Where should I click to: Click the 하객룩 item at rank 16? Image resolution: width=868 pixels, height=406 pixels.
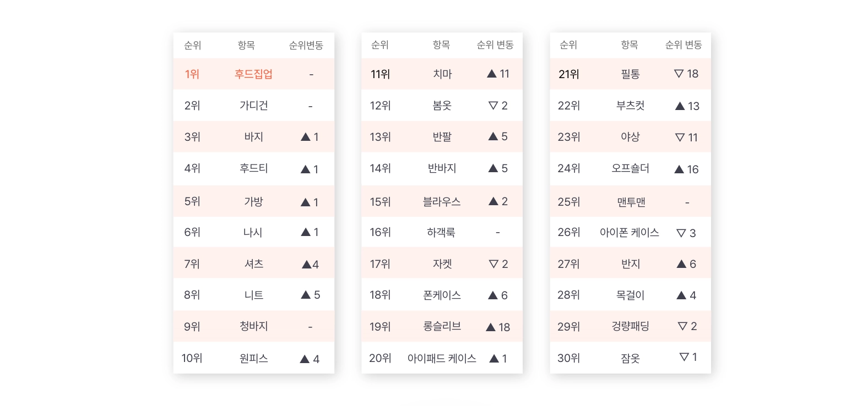[x=441, y=233]
